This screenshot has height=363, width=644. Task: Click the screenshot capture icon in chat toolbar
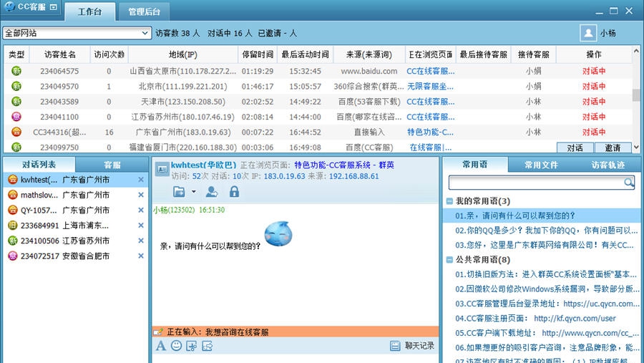point(191,346)
